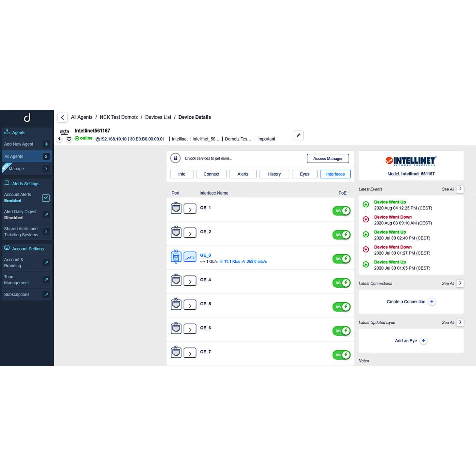Toggle PoE power for the GE_5 port
The height and width of the screenshot is (476, 476).
coord(341,306)
